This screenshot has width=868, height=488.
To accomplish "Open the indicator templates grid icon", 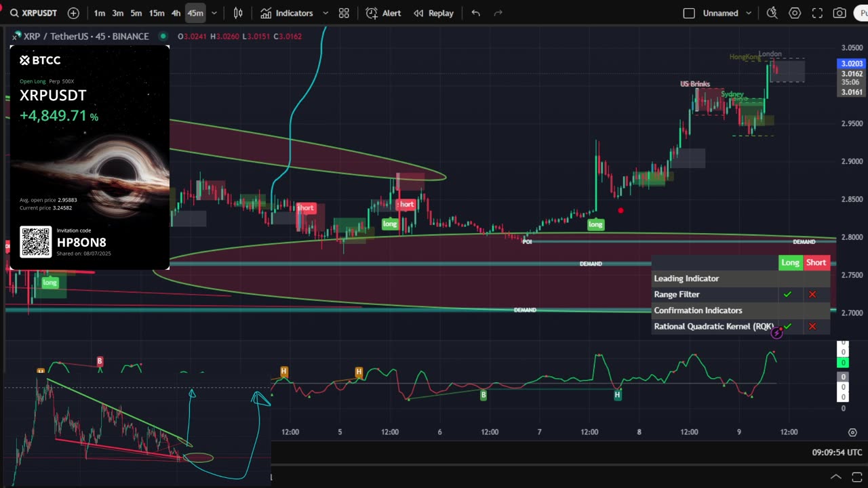I will tap(344, 13).
